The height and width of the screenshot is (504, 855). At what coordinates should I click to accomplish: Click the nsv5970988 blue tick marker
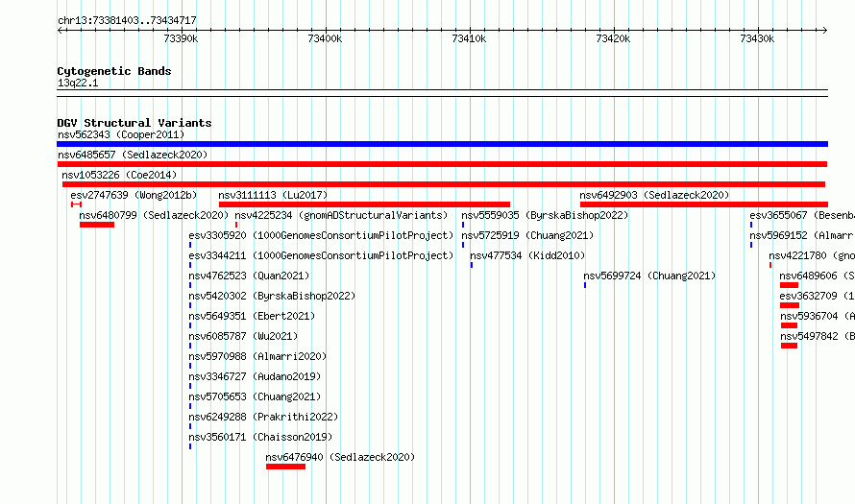tap(190, 366)
